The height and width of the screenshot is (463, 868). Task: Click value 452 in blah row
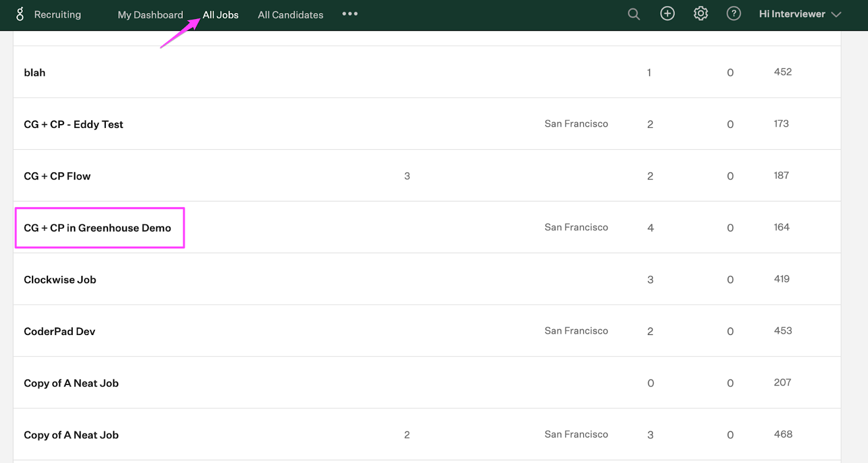coord(783,72)
